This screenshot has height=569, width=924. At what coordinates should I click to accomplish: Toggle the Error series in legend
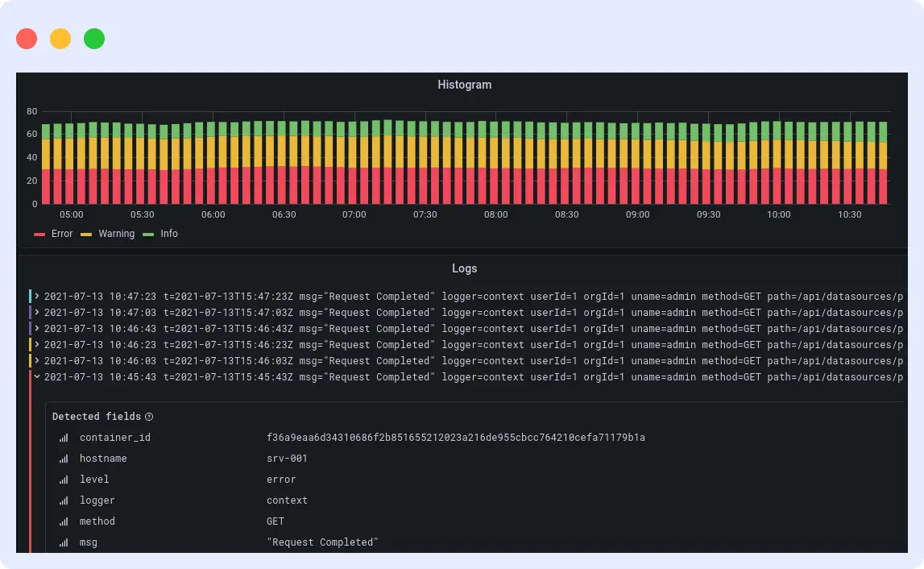[62, 234]
